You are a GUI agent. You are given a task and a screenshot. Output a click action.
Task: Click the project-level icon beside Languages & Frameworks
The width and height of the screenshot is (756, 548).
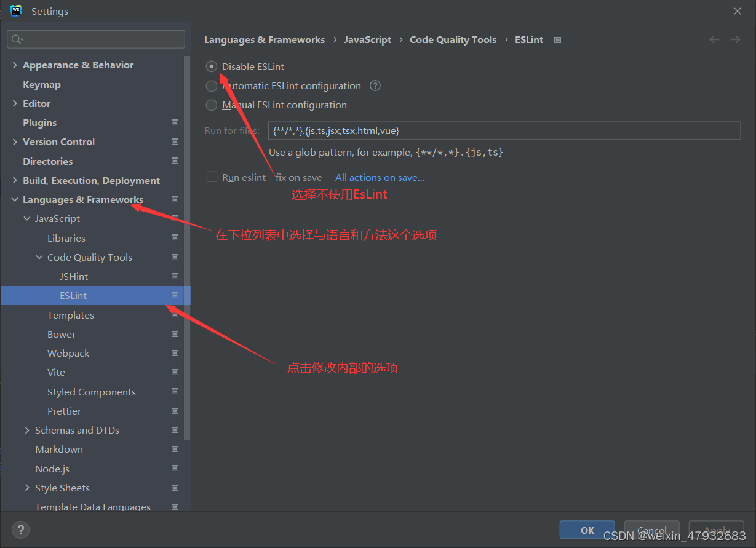[x=175, y=199]
